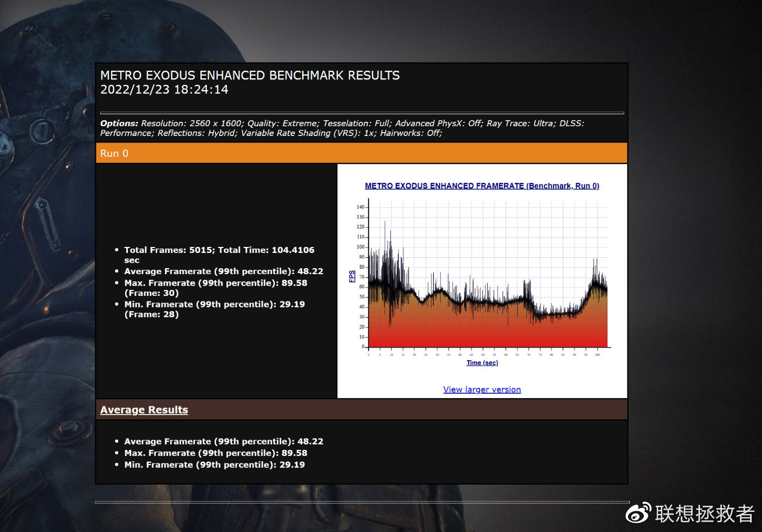Click Average Results 'Min. Framerate' 29.19 line
Viewport: 762px width, 532px height.
tap(214, 465)
